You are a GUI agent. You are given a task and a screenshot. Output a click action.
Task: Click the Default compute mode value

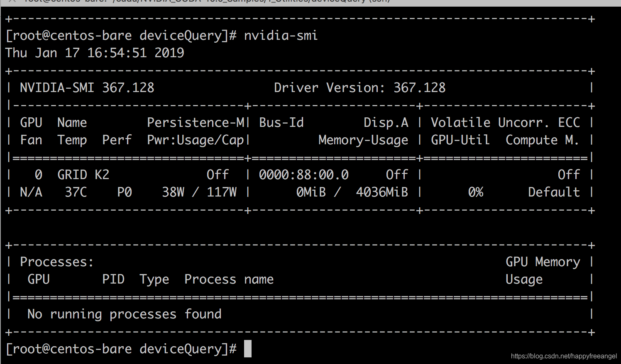pos(554,192)
